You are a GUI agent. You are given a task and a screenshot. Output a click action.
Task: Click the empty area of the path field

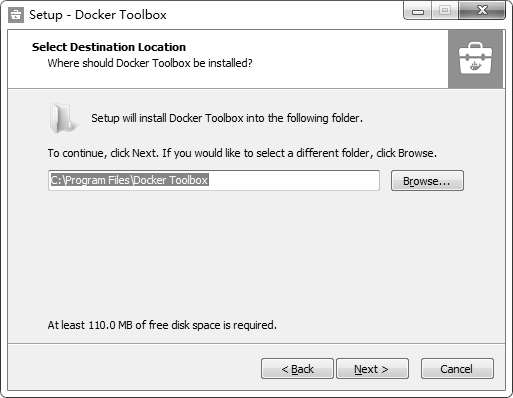tap(293, 181)
